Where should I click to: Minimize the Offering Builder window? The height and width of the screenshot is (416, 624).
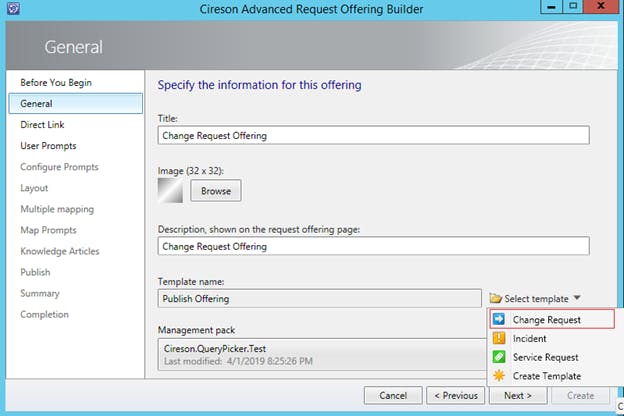(551, 6)
